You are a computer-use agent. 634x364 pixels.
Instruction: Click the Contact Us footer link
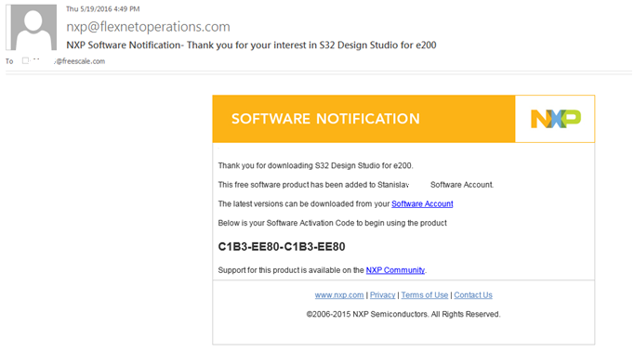pyautogui.click(x=473, y=295)
